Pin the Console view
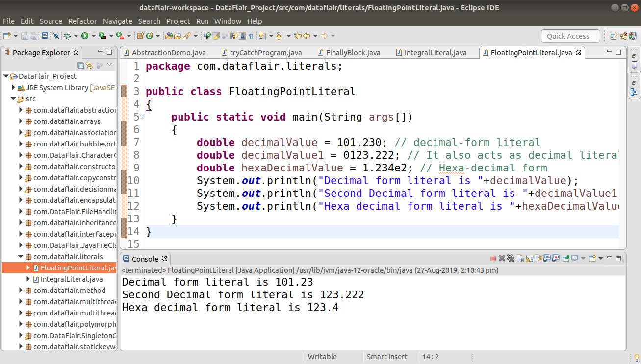641x364 pixels. (x=566, y=258)
